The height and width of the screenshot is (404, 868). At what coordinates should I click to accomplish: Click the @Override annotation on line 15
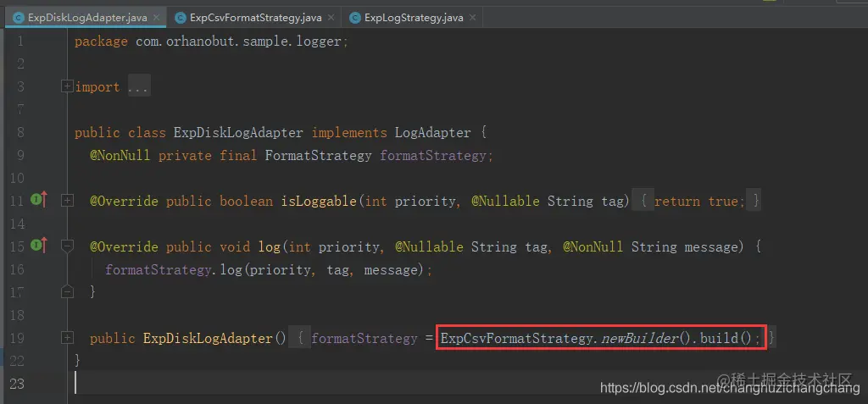124,246
